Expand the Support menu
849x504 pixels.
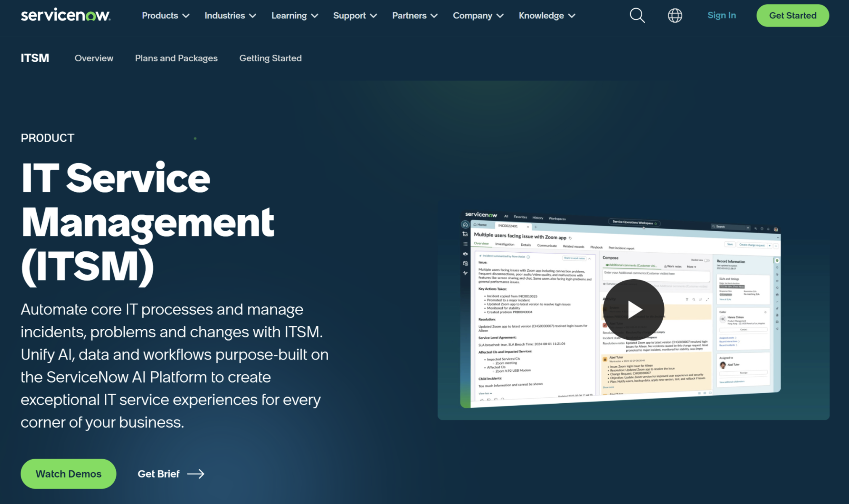point(355,16)
